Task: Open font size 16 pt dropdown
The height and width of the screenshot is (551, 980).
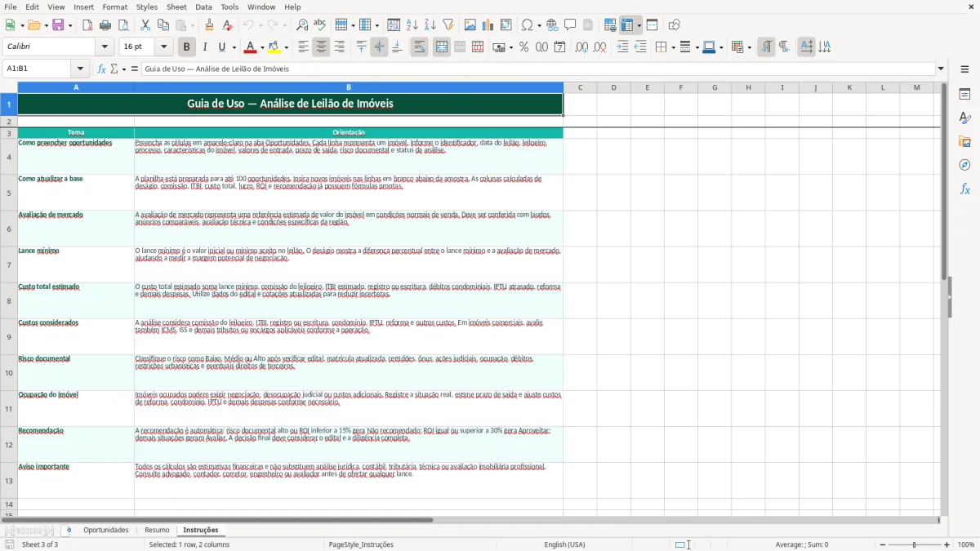Action: 163,47
